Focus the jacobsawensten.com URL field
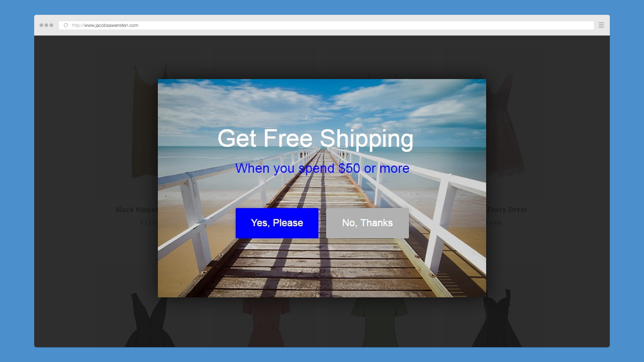 326,25
